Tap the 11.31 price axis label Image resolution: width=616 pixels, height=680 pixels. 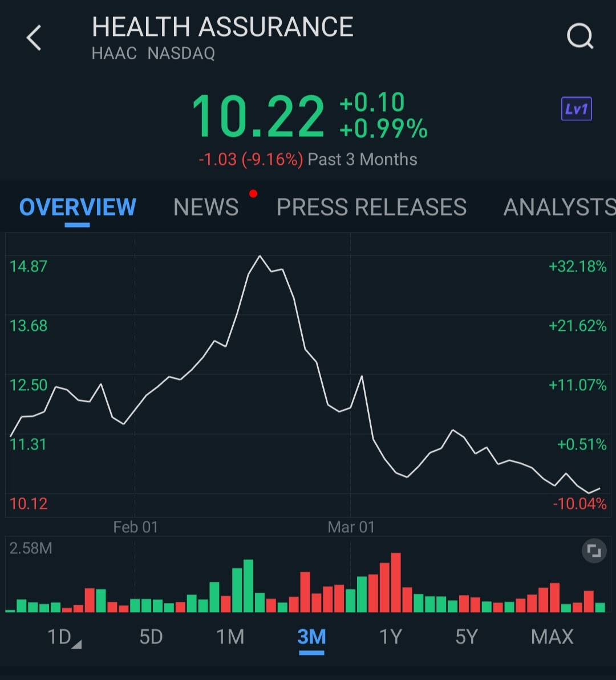pos(28,444)
